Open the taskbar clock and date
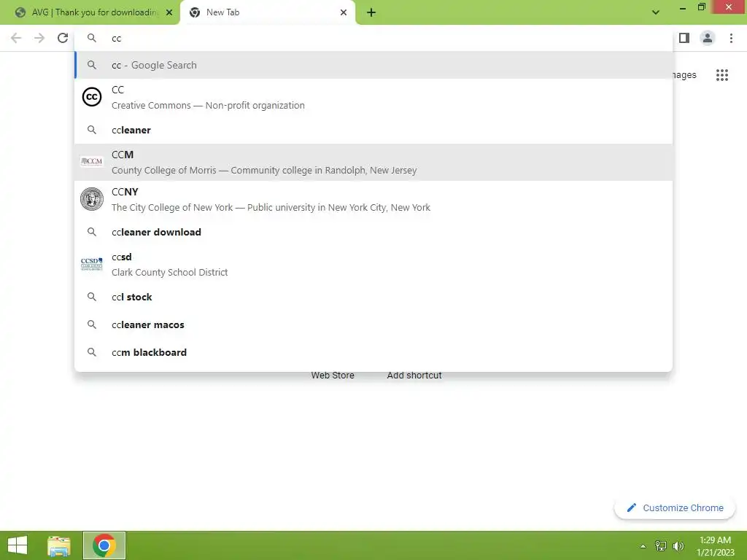Viewport: 747px width, 560px height. click(x=715, y=546)
